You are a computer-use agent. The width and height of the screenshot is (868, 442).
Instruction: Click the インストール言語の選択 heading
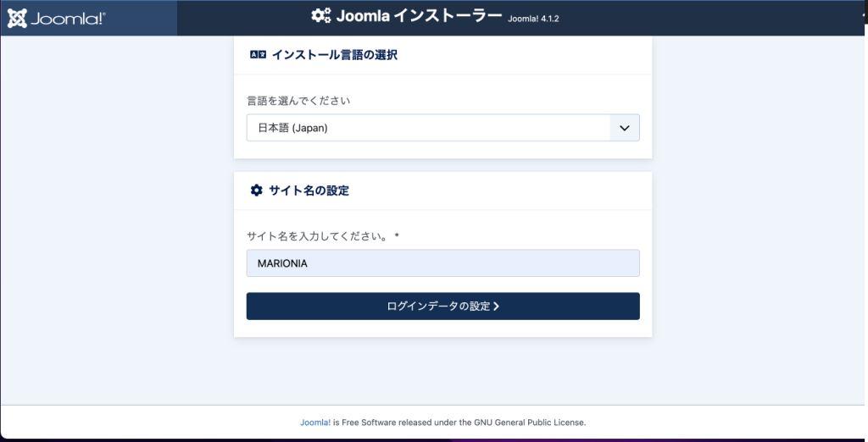click(334, 55)
